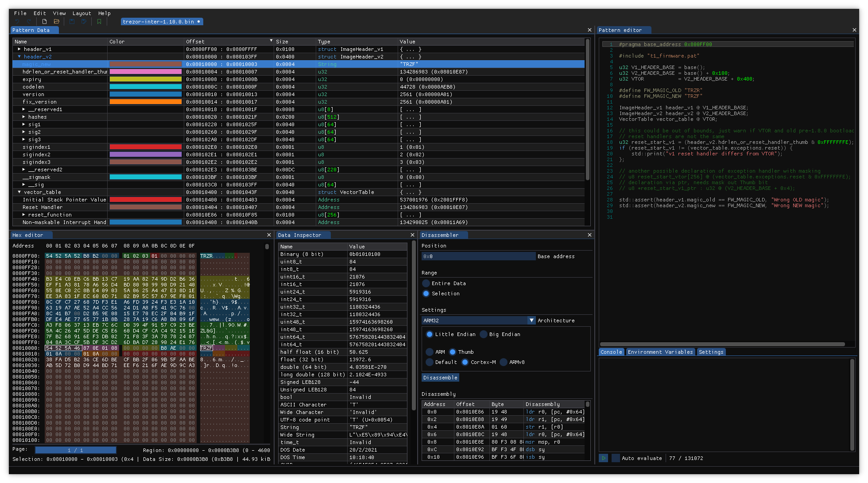
Task: Expand the header_v1 tree node
Action: coord(19,49)
